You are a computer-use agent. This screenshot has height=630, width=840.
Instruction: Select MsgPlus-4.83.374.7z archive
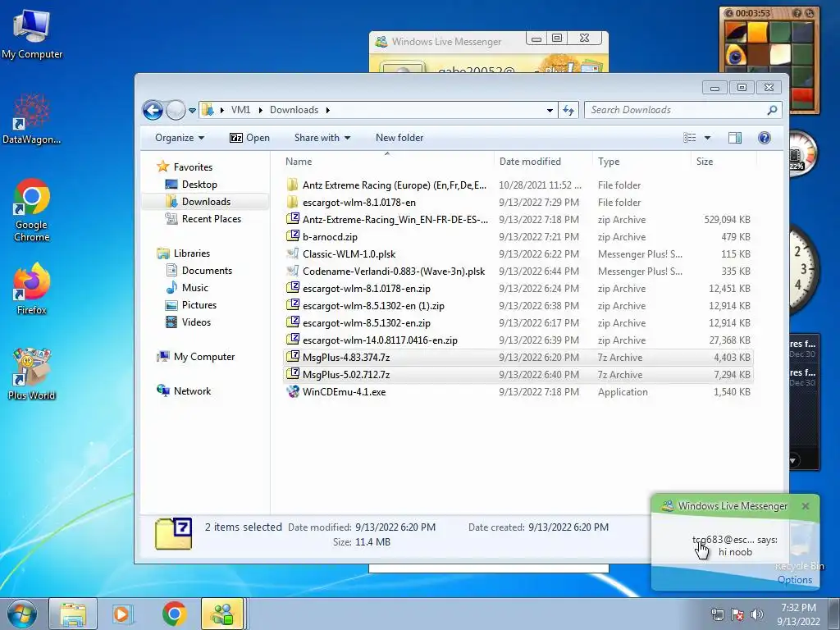click(518, 358)
